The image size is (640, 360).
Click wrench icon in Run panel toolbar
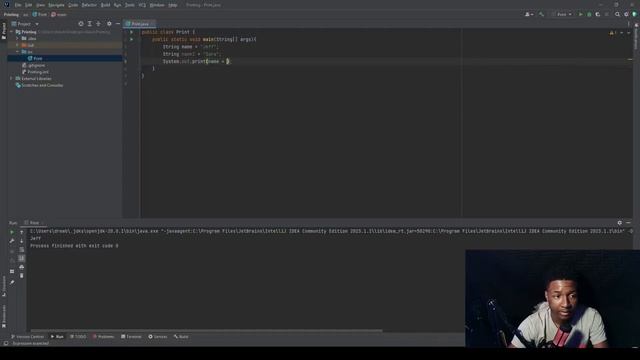(x=12, y=241)
